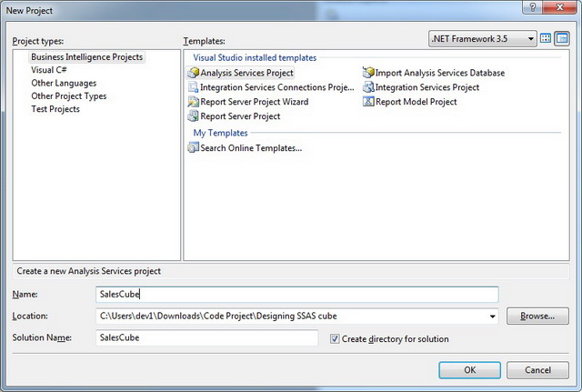Select Report Server Project Wizard label
The image size is (582, 392).
255,102
